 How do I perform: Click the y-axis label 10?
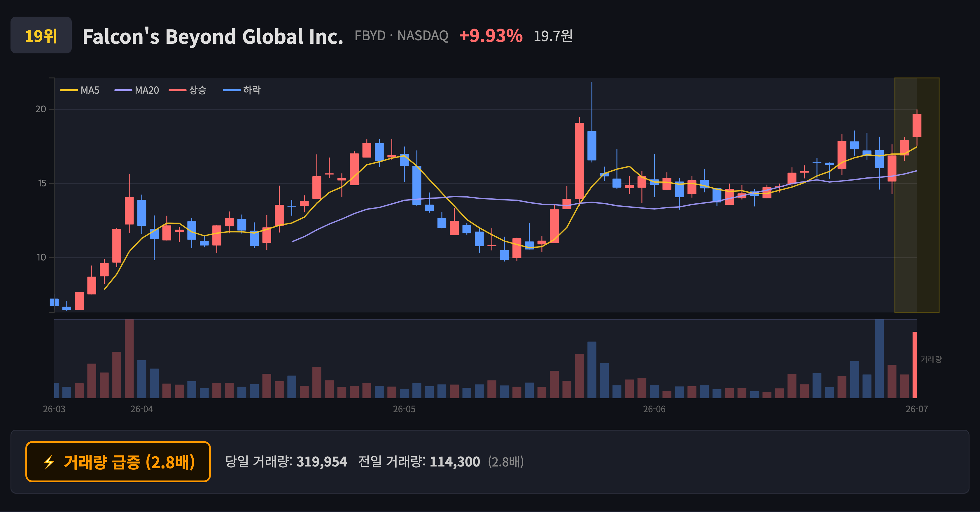pyautogui.click(x=41, y=258)
